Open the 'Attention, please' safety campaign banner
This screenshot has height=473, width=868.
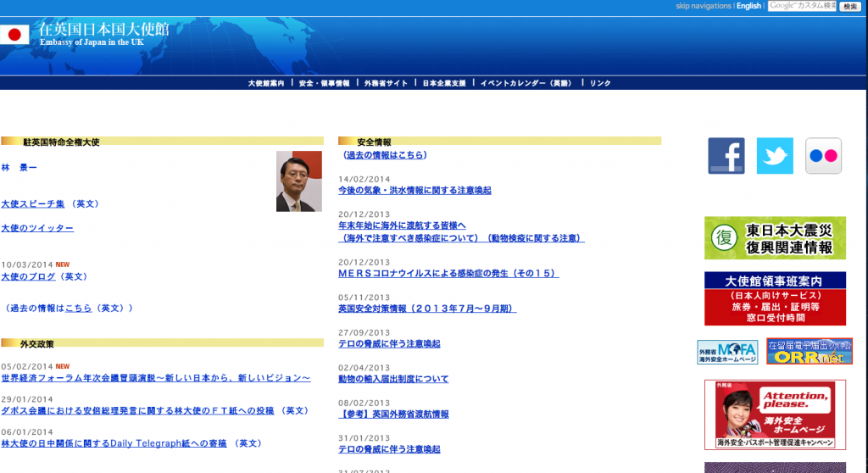pyautogui.click(x=775, y=415)
